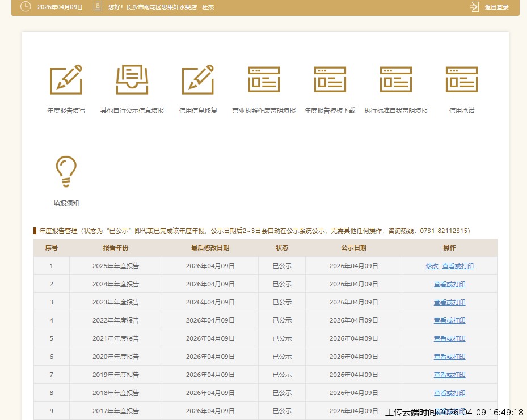Click the user badge icon in header
The image size is (527, 420).
pos(98,7)
